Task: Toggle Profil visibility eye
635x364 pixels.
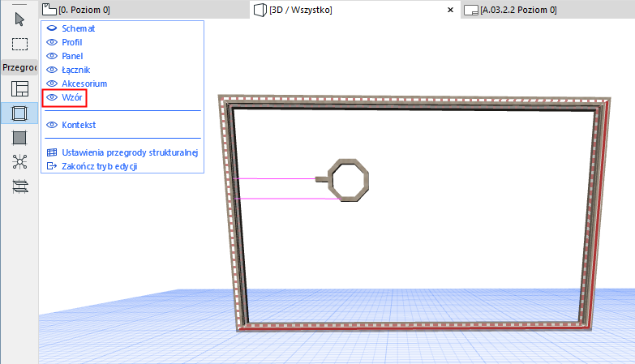Action: 52,42
